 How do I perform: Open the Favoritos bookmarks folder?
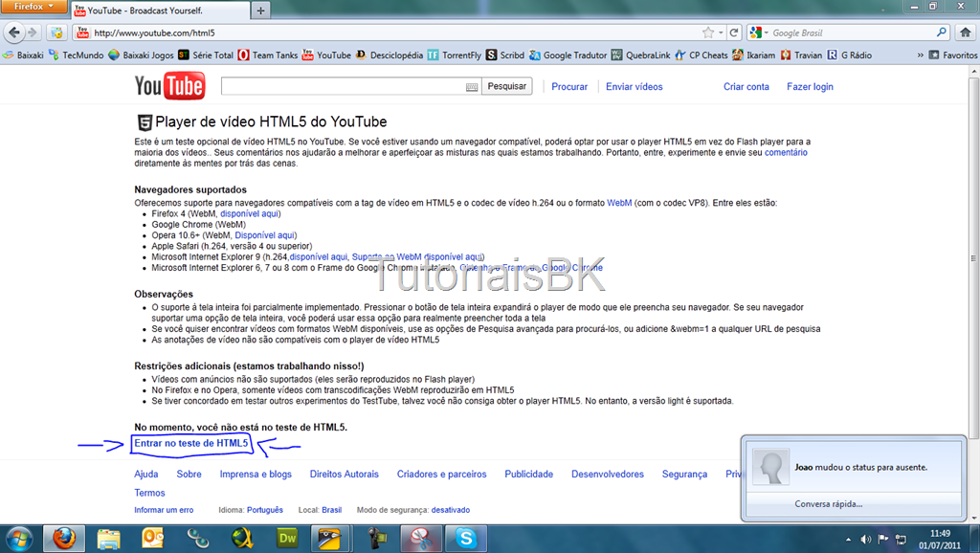953,55
